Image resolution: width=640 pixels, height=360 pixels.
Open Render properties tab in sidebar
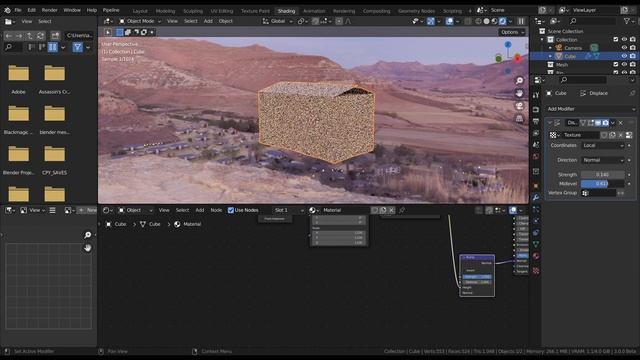(x=536, y=110)
